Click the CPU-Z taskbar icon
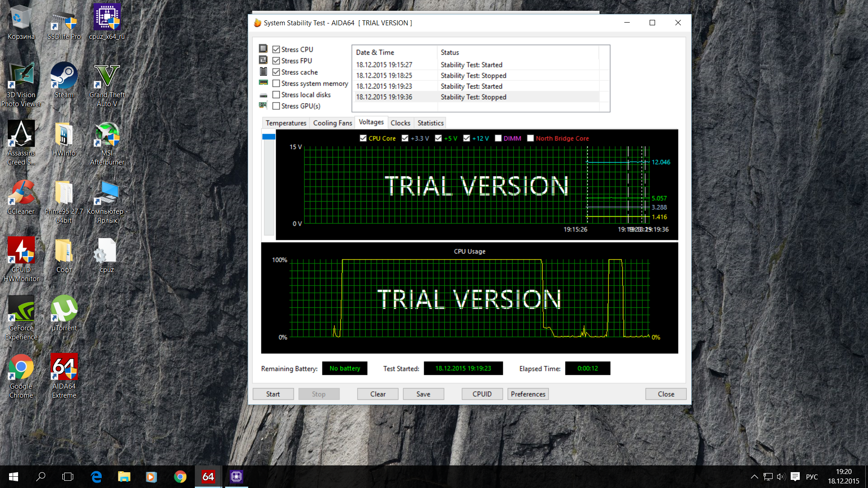Viewport: 868px width, 488px height. tap(236, 476)
